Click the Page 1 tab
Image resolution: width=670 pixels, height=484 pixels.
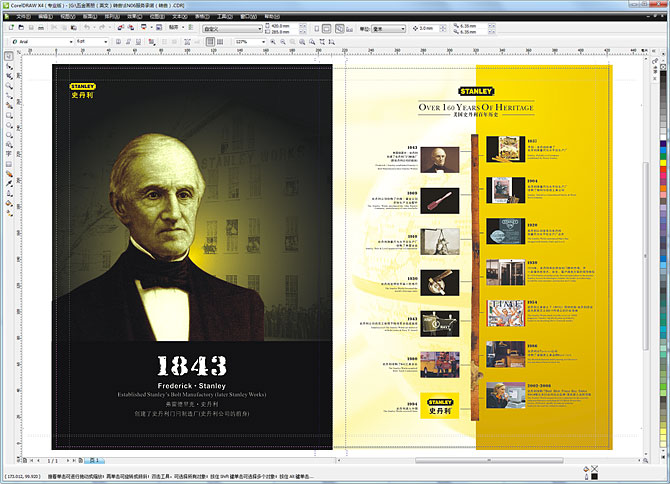pos(96,460)
